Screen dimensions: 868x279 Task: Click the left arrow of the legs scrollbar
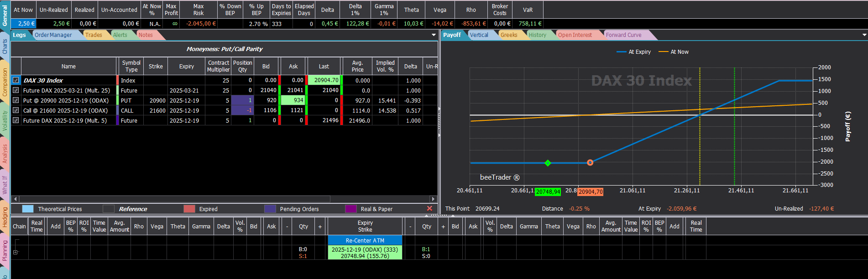pos(16,199)
